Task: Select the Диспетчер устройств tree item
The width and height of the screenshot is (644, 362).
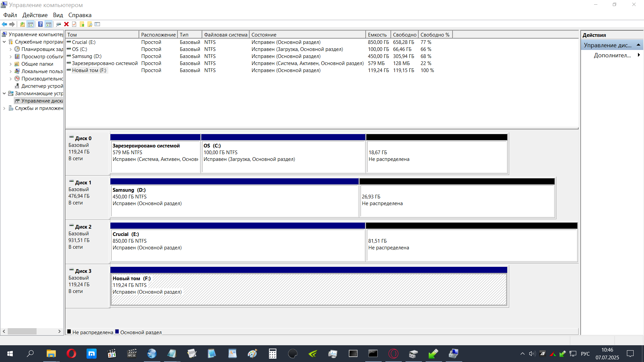Action: (42, 86)
